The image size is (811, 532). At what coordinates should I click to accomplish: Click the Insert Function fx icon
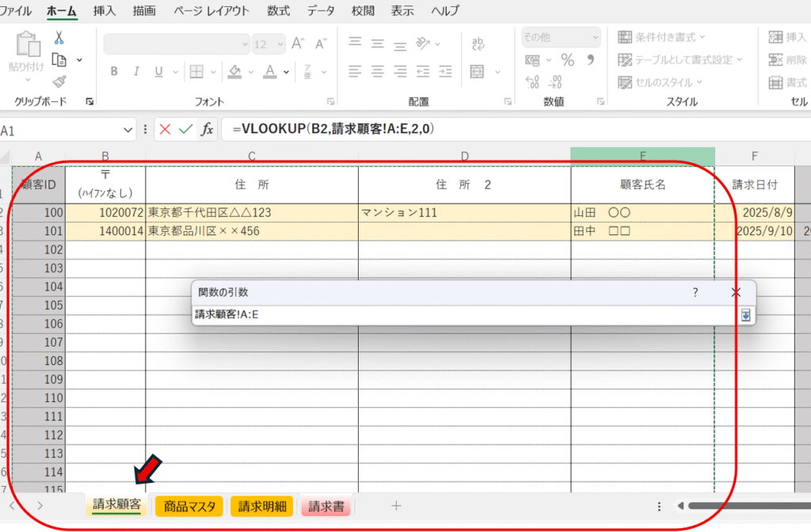click(x=206, y=129)
